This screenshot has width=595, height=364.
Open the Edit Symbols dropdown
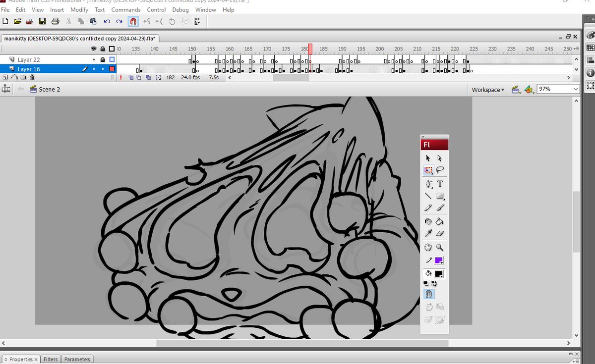529,90
